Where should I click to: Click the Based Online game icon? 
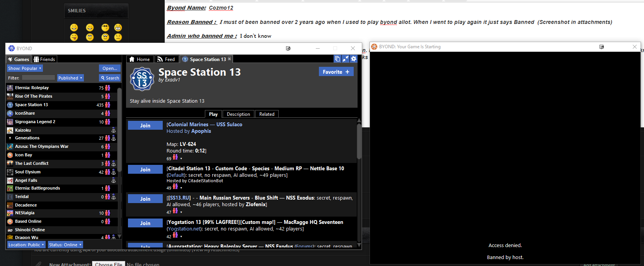pos(10,222)
